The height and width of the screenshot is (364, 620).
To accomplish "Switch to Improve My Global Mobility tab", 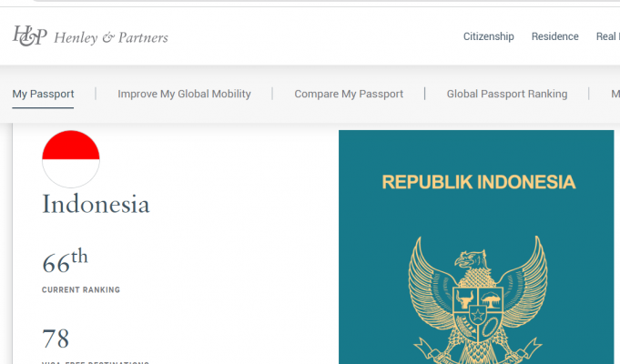I will (x=184, y=94).
